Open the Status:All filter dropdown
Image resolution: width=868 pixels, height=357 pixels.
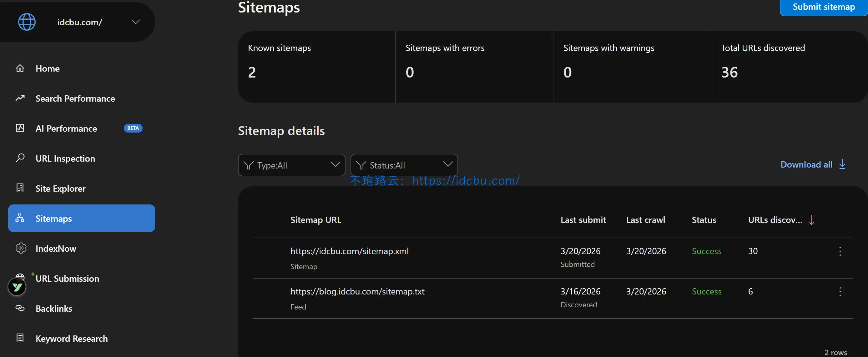[404, 165]
